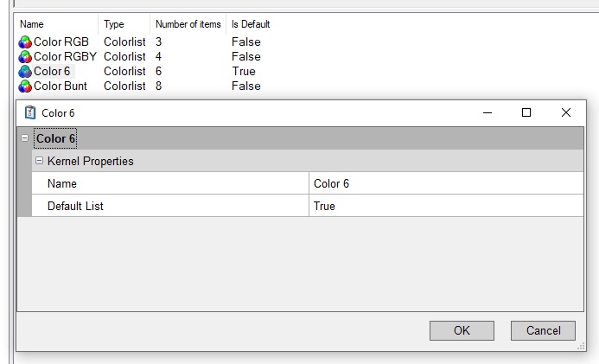Close the Color 6 dialog window
This screenshot has height=364, width=599.
point(566,112)
